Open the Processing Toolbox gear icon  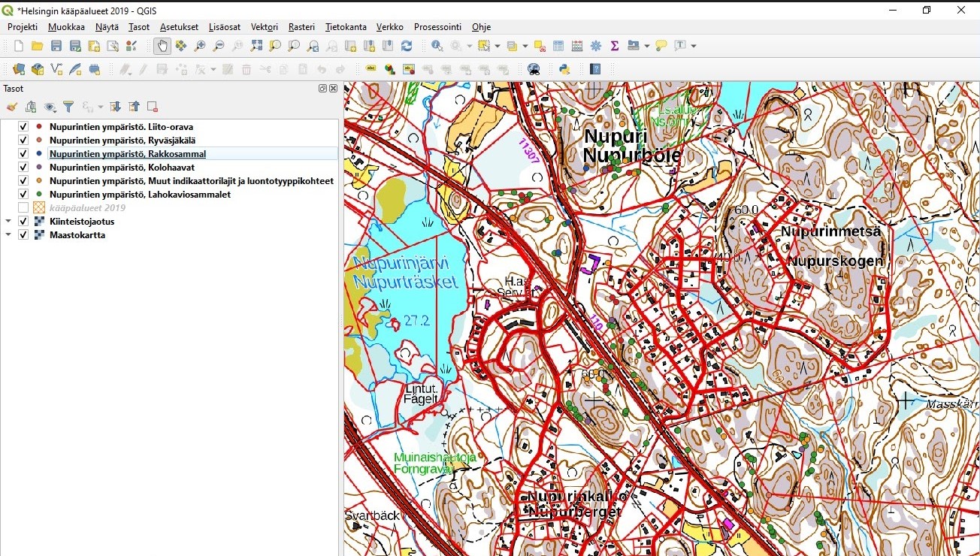[x=596, y=46]
